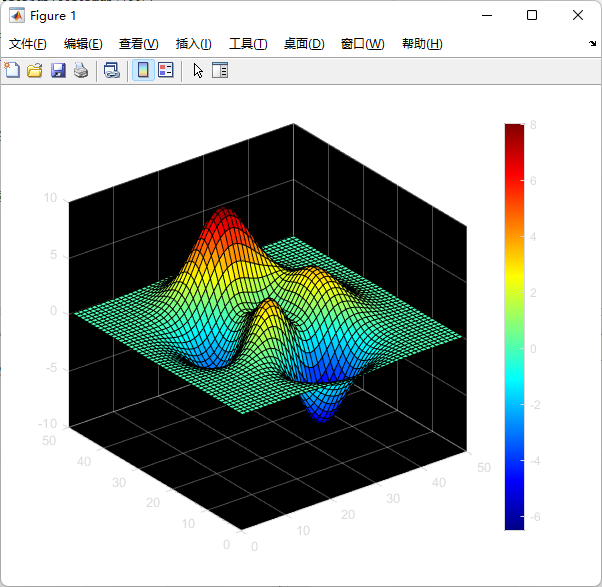Select the Edit Plot arrow tool
This screenshot has height=587, width=602.
coord(198,71)
